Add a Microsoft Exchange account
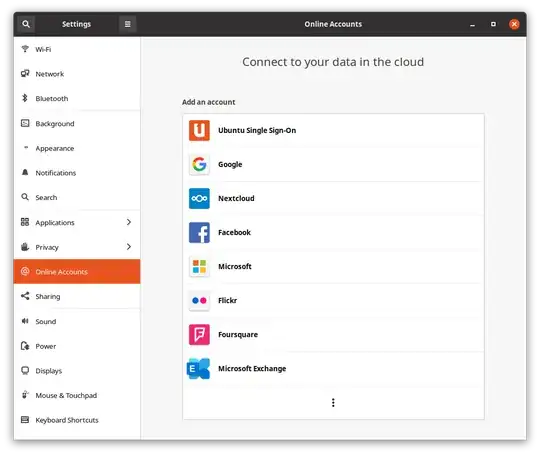Viewport: 540px width, 455px height. pos(333,369)
